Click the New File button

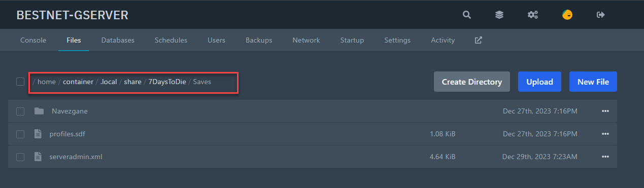pos(593,82)
